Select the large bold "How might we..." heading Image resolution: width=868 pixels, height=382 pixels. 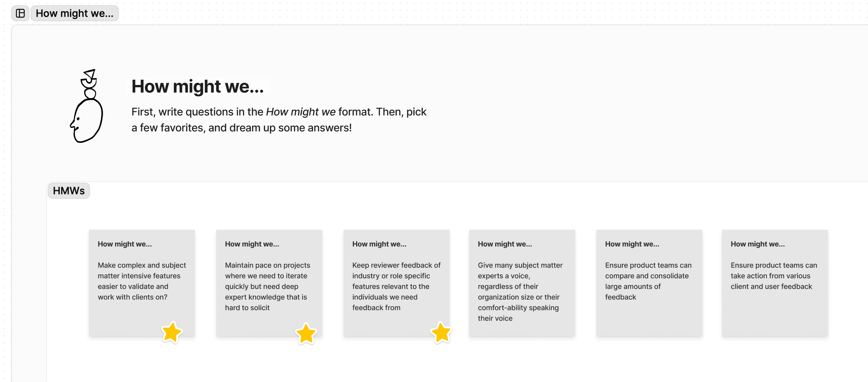197,86
